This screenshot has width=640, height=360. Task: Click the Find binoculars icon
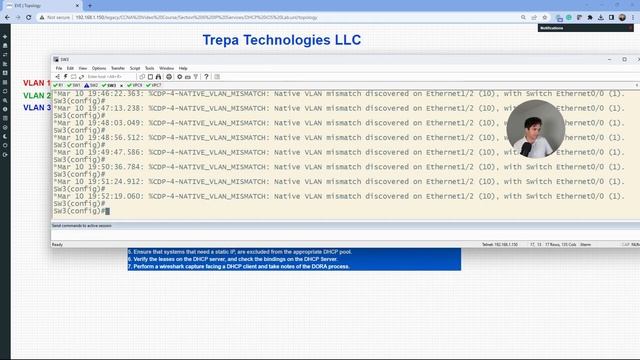point(158,77)
